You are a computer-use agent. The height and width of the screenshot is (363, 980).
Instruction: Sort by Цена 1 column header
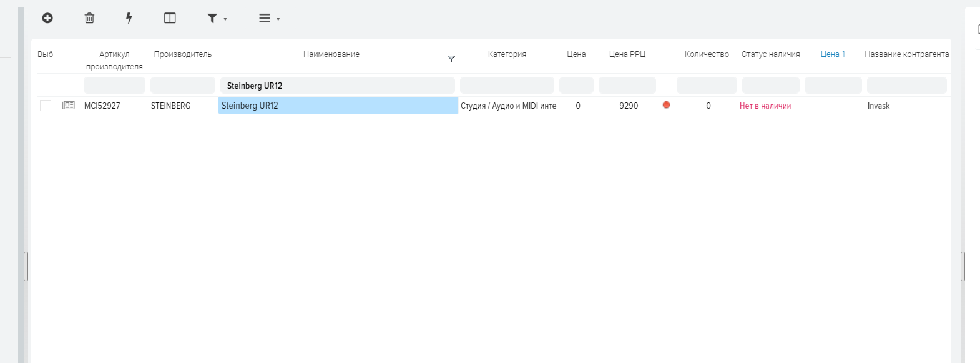(833, 54)
